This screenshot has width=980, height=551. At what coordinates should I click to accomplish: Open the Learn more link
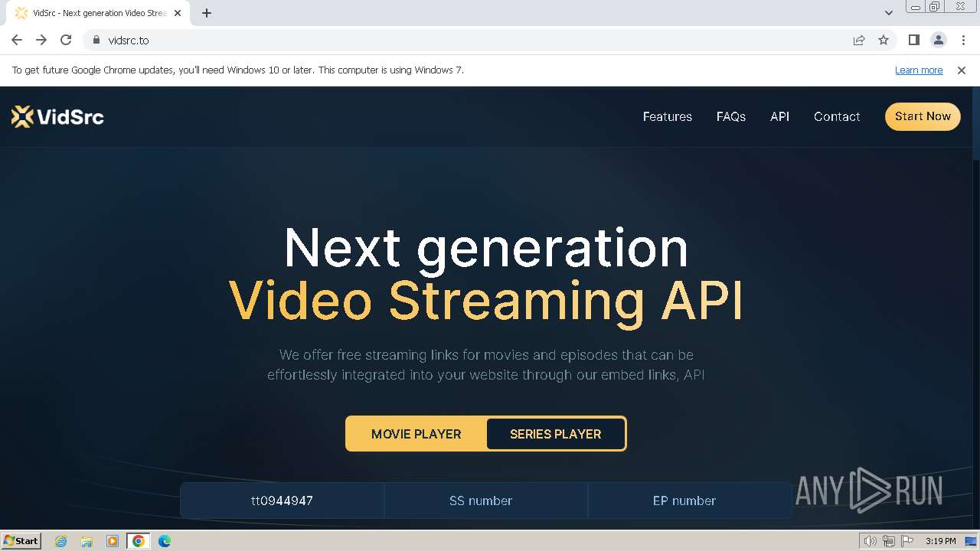(x=919, y=70)
